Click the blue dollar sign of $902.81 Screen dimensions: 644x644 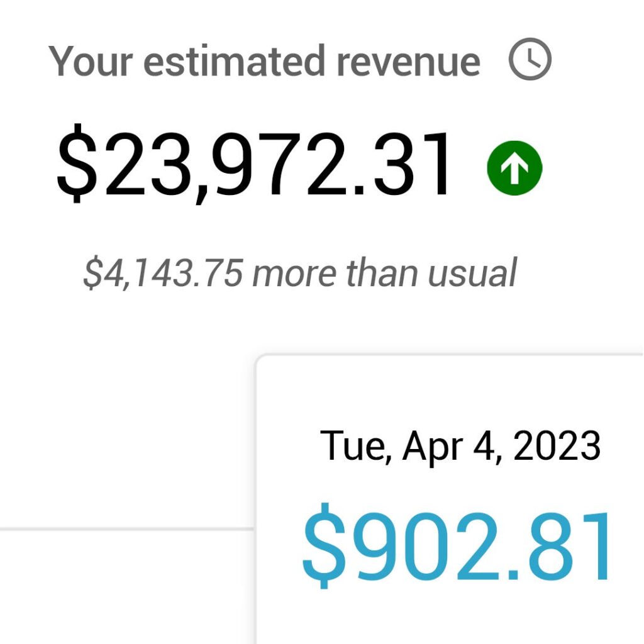point(325,545)
